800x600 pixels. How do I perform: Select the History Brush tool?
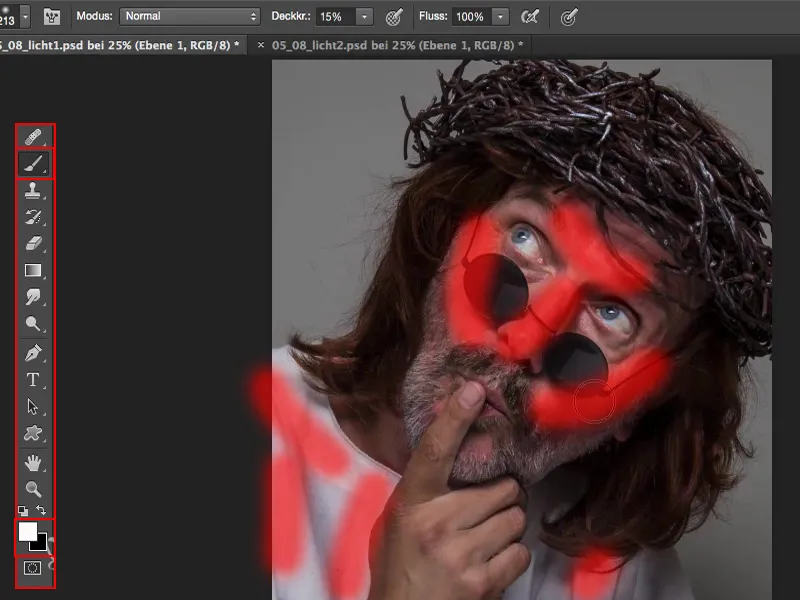tap(33, 217)
